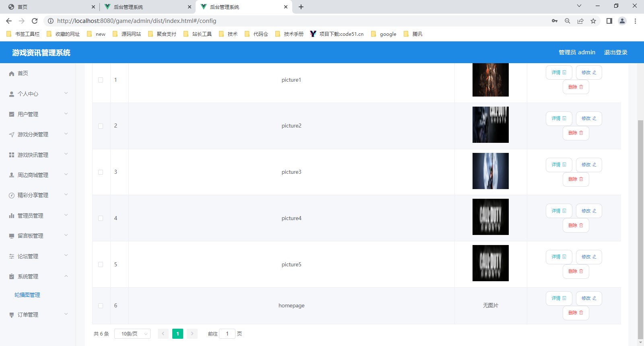This screenshot has height=346, width=644.
Task: Click the password key icon in address bar
Action: 555,21
